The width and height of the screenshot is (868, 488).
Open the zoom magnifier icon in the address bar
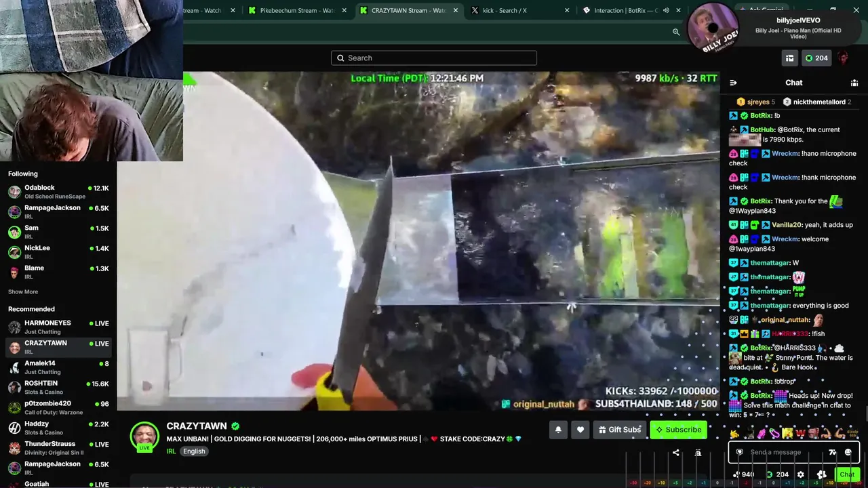pyautogui.click(x=676, y=32)
